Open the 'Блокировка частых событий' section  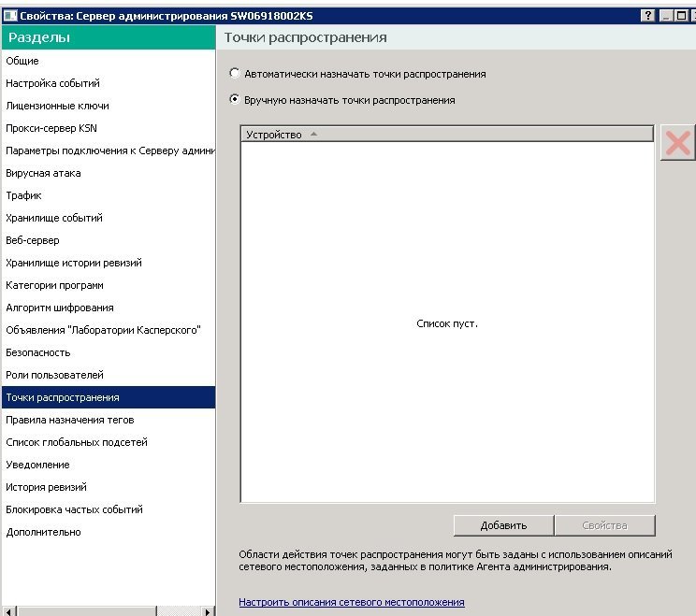click(109, 509)
